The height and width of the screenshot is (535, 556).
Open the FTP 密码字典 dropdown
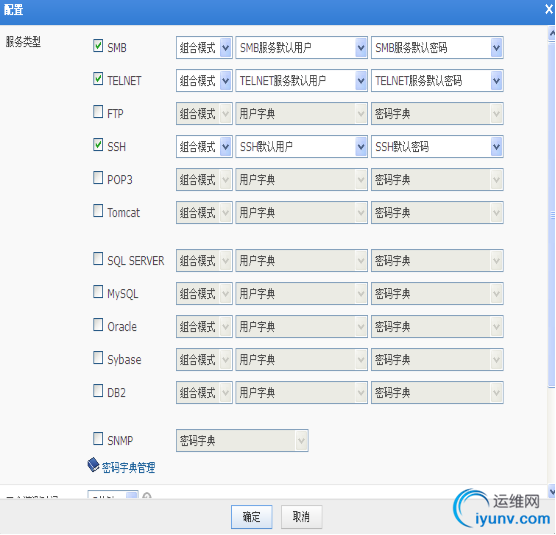(437, 113)
